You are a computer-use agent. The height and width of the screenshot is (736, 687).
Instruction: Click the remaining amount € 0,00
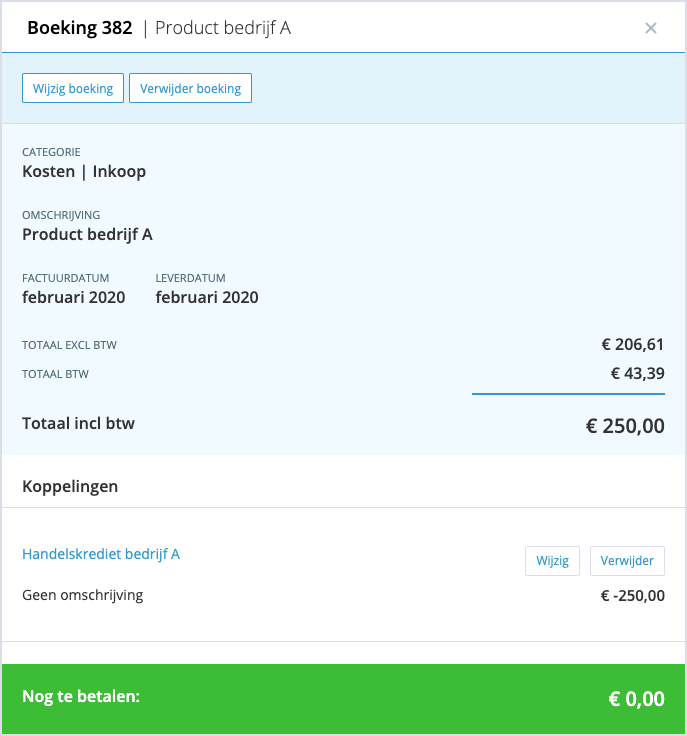click(636, 699)
